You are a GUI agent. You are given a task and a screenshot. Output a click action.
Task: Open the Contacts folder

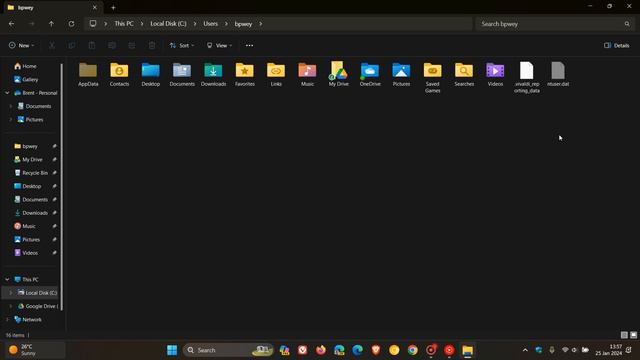pos(119,75)
